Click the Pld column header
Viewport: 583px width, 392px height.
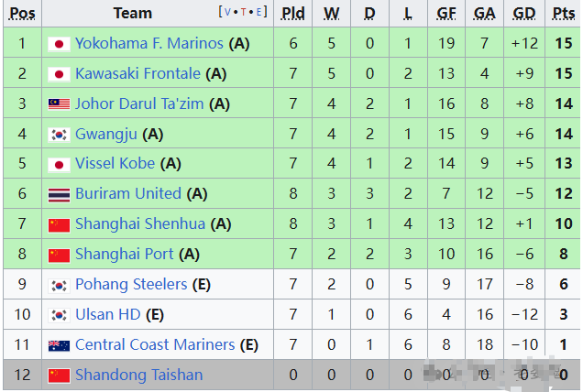[x=293, y=13]
